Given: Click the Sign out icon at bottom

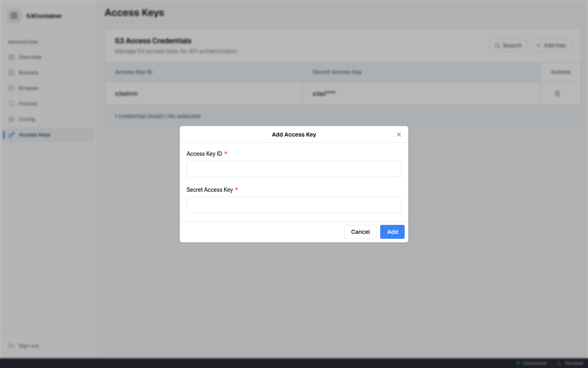Looking at the screenshot, I should [x=11, y=346].
